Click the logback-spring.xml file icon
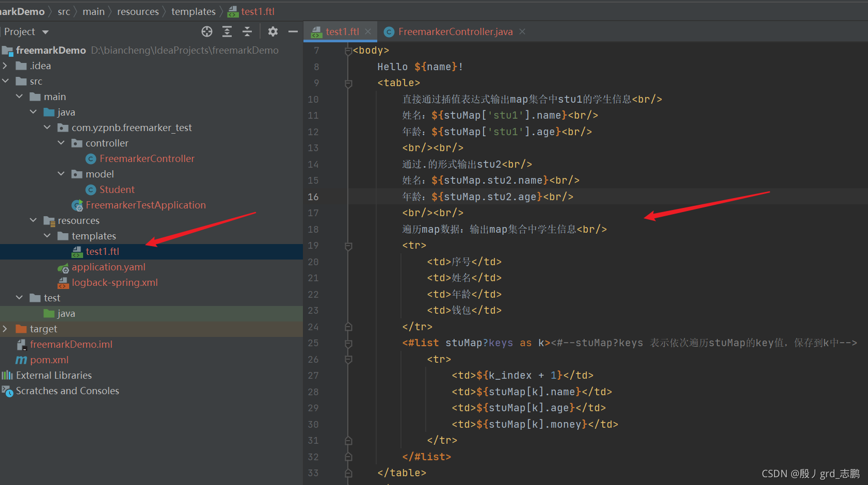Viewport: 868px width, 485px height. point(63,283)
